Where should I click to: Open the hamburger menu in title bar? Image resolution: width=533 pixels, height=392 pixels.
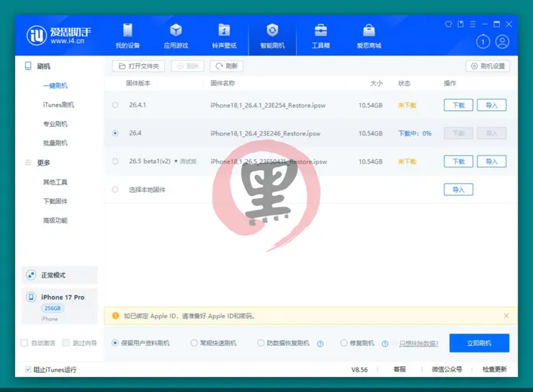(x=472, y=24)
